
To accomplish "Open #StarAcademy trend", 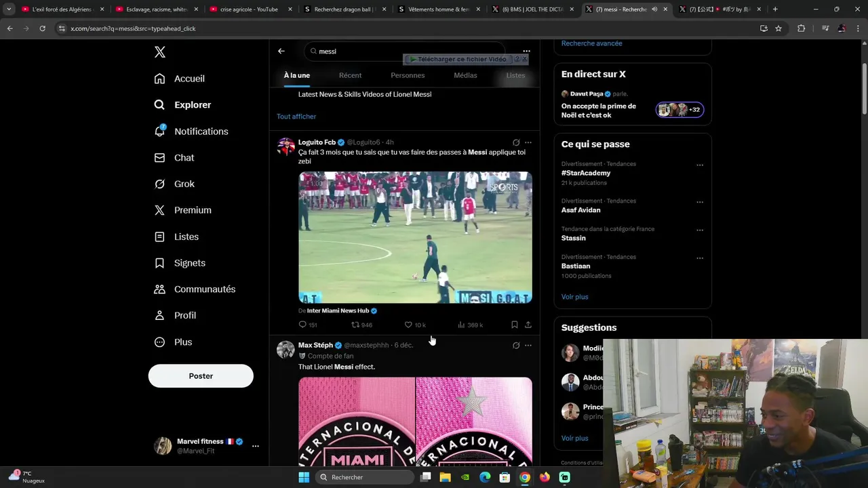I will click(x=586, y=173).
